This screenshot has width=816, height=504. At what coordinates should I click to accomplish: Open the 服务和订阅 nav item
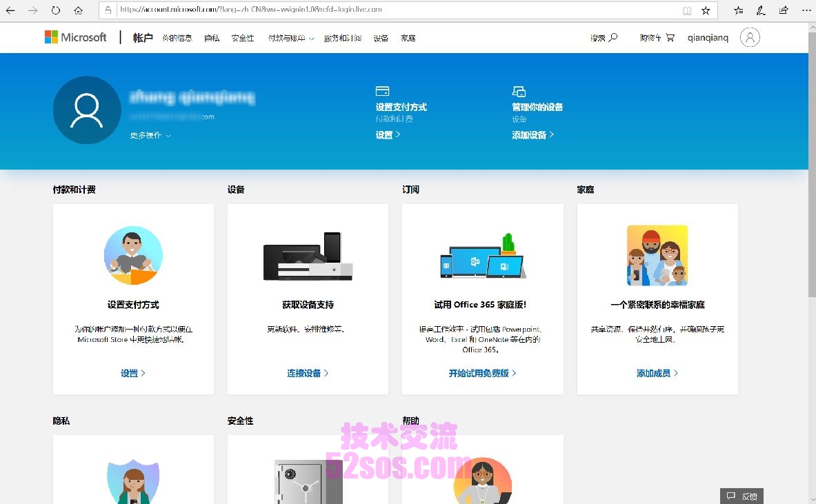[342, 38]
